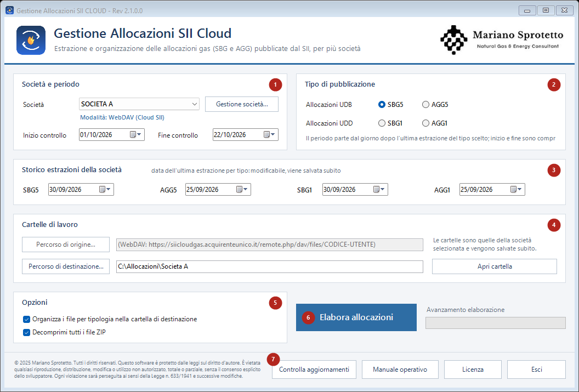Image resolution: width=579 pixels, height=392 pixels.
Task: Open the Licenza window
Action: click(473, 370)
